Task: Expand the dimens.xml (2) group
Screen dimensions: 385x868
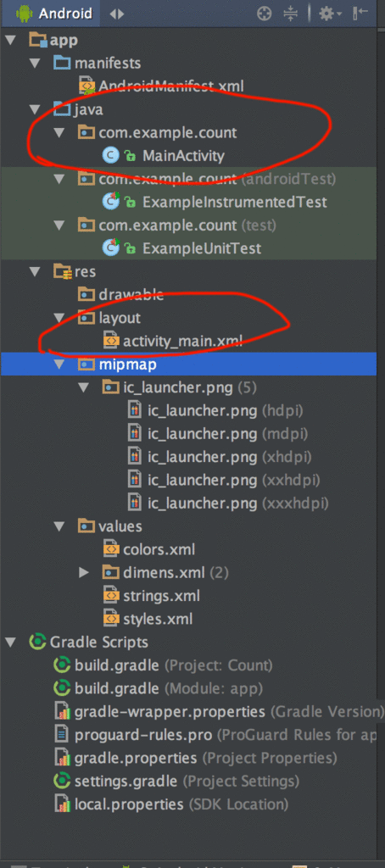Action: coord(84,573)
